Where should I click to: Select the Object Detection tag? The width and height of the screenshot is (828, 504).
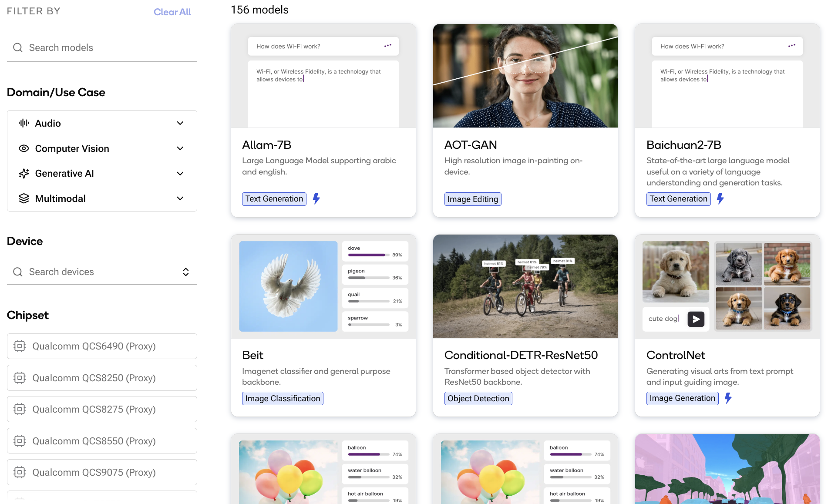pos(478,399)
